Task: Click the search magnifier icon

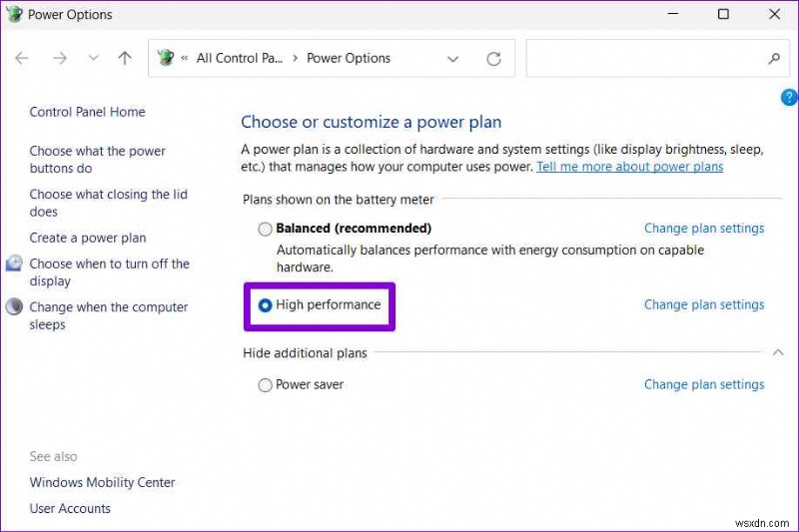Action: pos(774,59)
